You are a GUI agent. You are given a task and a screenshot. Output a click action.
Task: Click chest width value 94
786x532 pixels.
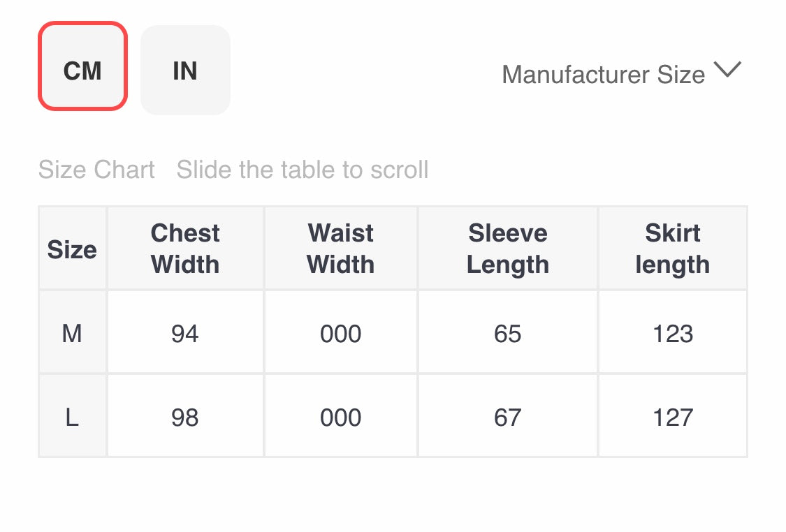(185, 334)
